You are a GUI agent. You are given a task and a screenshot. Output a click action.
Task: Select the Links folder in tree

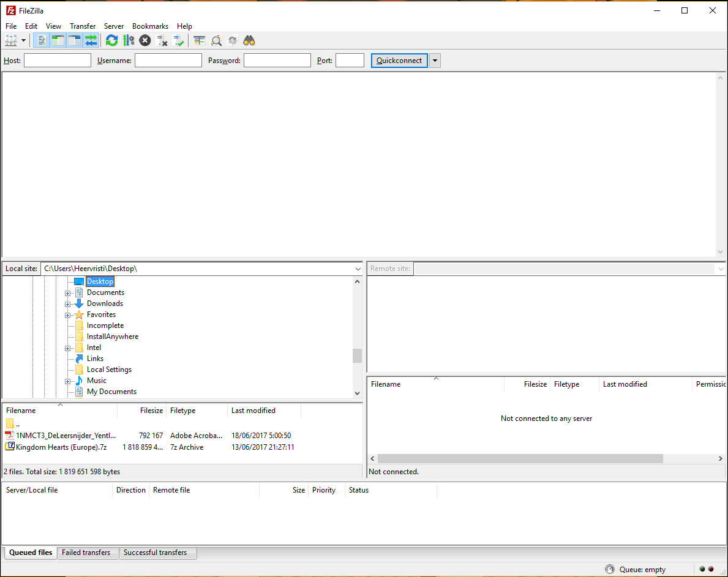[95, 359]
